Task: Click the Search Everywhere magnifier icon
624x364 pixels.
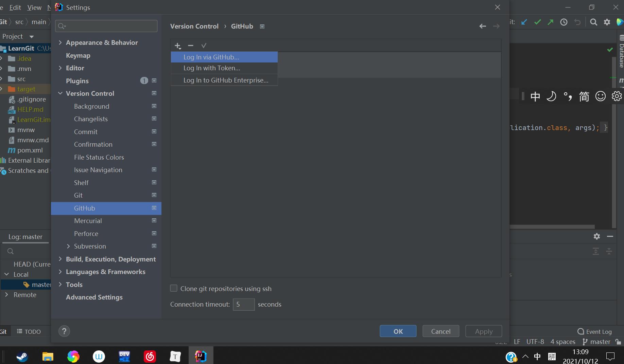Action: point(594,22)
